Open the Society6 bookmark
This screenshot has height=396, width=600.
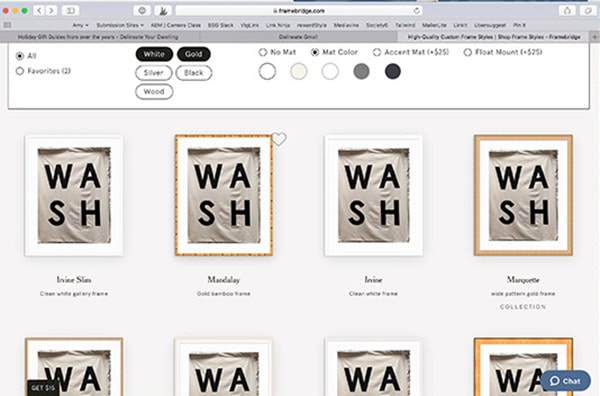377,25
